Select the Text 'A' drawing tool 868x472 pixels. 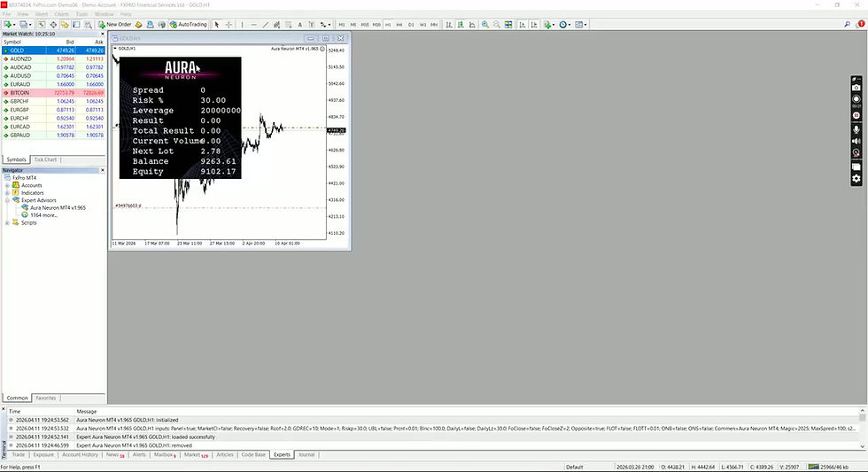click(300, 24)
